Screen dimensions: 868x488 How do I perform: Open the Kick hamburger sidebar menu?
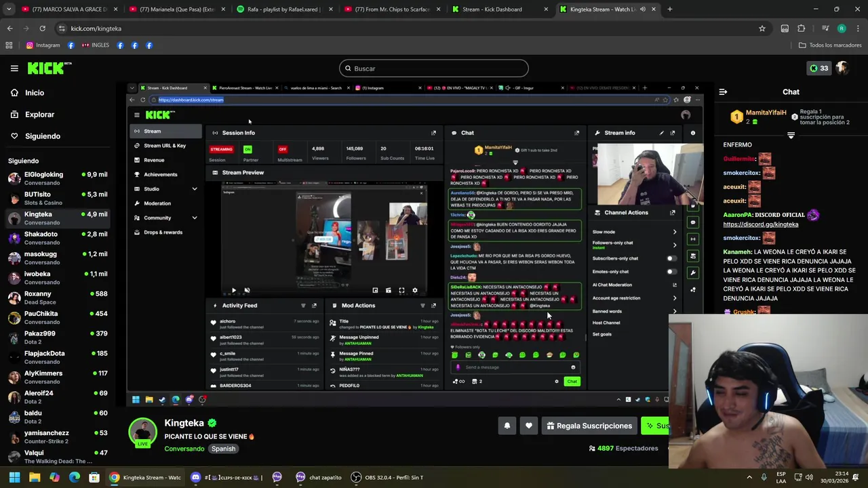(x=14, y=68)
